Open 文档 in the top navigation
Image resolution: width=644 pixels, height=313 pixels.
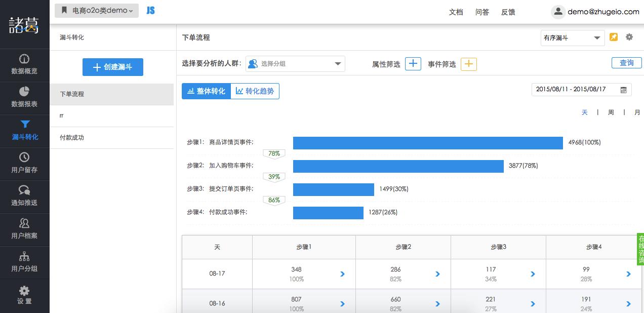click(456, 12)
